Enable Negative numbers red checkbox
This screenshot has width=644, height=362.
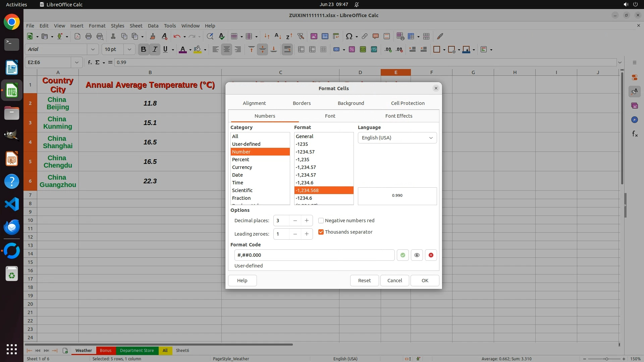coord(321,221)
